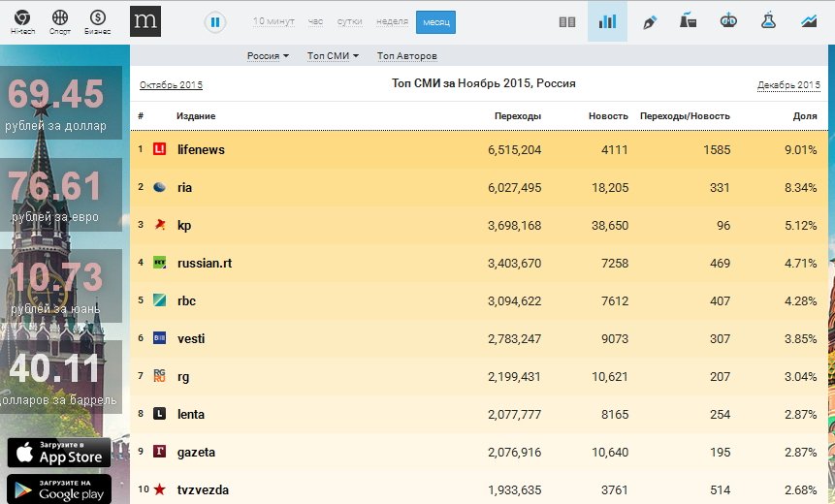Screen dimensions: 835x504
Task: Switch to two-column reading view icon
Action: point(567,22)
